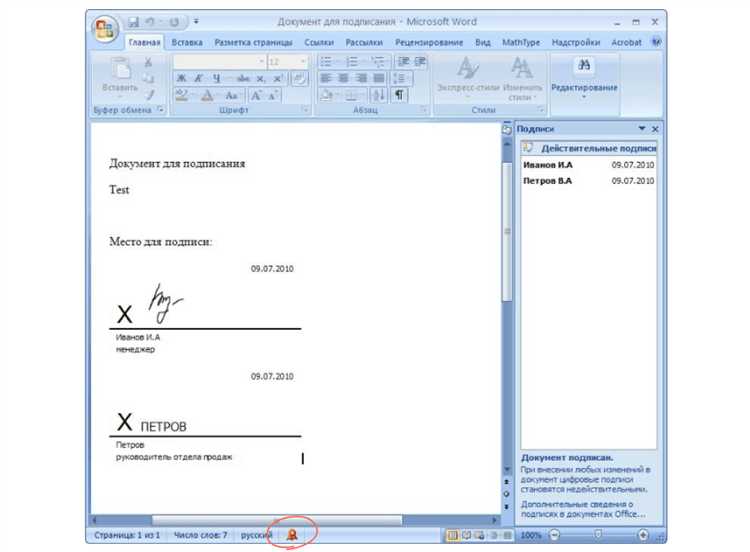This screenshot has height=552, width=750.
Task: Switch to Print Layout view button
Action: tap(452, 535)
